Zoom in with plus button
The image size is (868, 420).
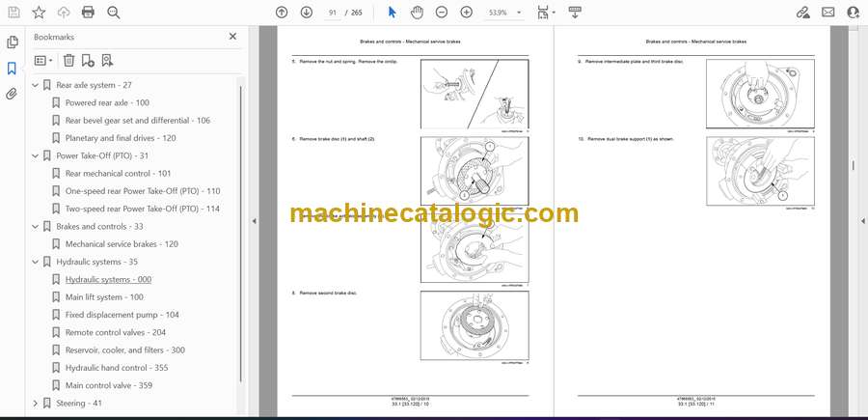point(467,13)
